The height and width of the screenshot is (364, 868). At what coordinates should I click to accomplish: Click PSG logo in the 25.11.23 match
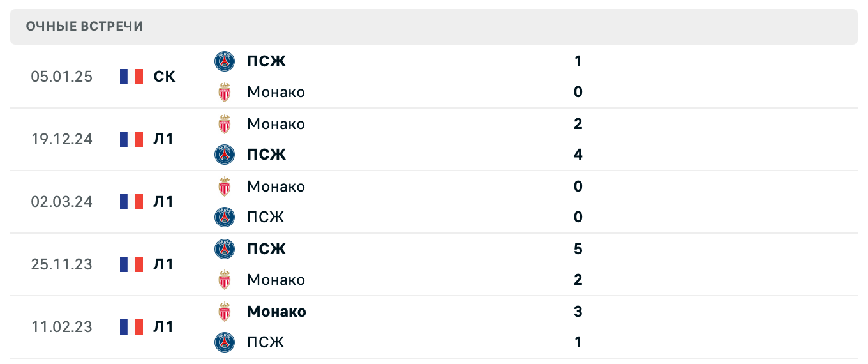[x=225, y=248]
